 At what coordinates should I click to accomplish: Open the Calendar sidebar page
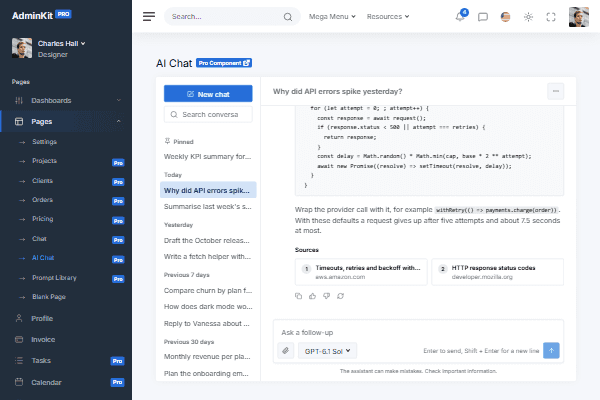(46, 382)
